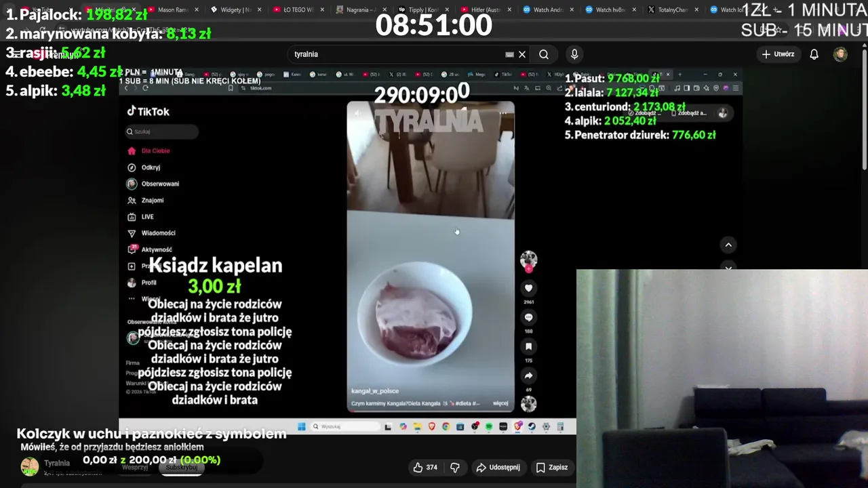The height and width of the screenshot is (488, 868).
Task: Go to previous TikTok video arrow
Action: pyautogui.click(x=728, y=245)
